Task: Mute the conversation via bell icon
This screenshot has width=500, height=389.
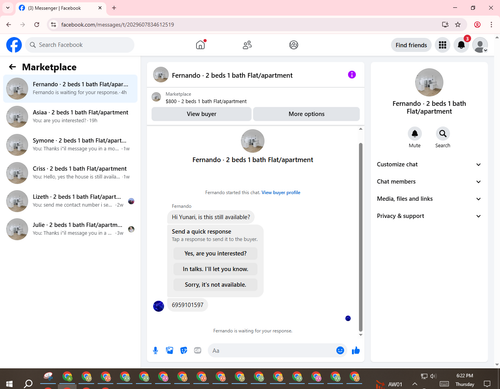Action: coord(415,134)
